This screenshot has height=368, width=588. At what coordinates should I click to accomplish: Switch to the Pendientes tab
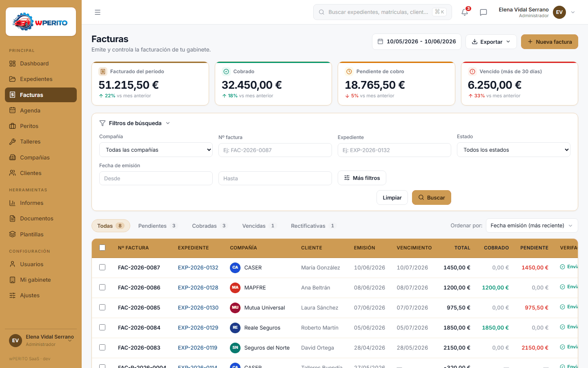coord(157,226)
